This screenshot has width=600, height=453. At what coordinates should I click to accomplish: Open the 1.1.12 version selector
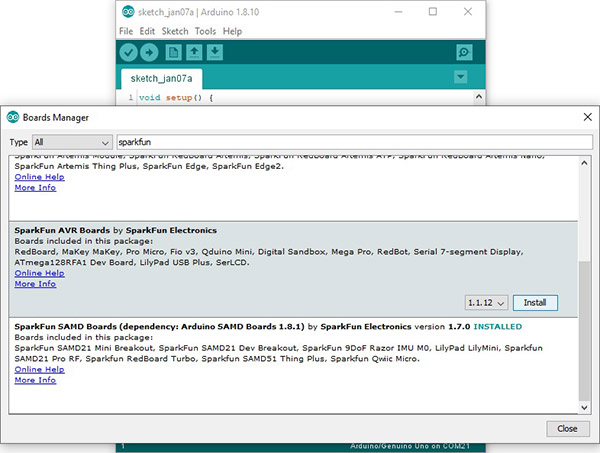(x=487, y=302)
